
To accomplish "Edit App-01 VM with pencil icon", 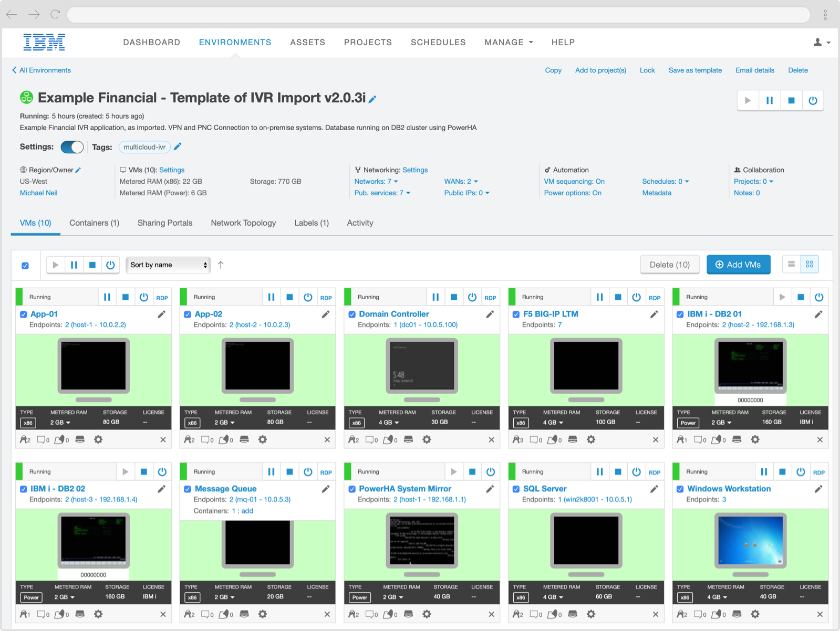I will (x=161, y=314).
